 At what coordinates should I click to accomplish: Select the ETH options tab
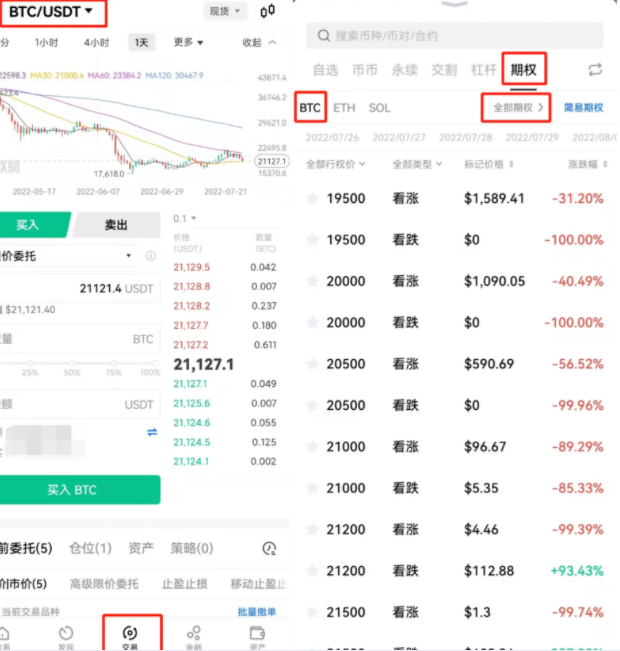coord(344,108)
